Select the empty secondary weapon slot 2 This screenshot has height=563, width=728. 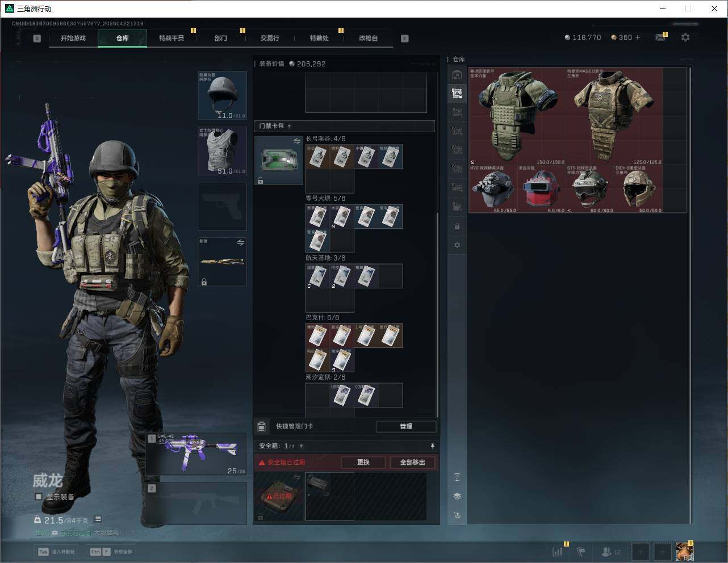(196, 503)
